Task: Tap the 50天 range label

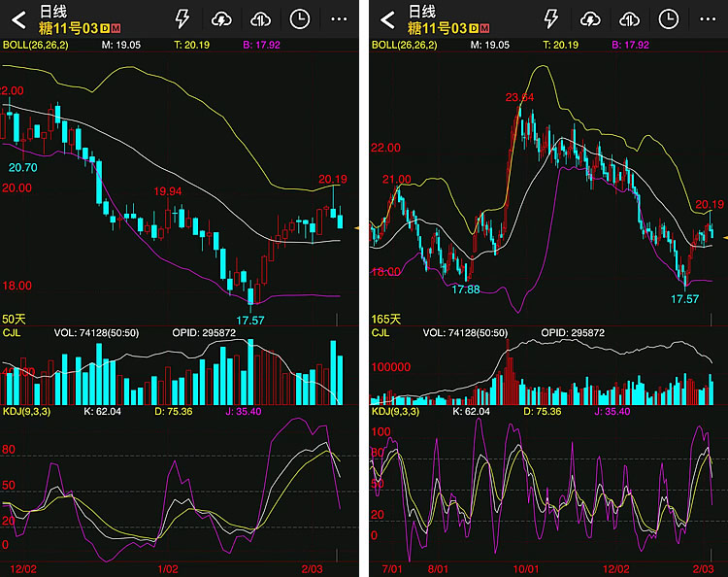Action: [x=14, y=320]
